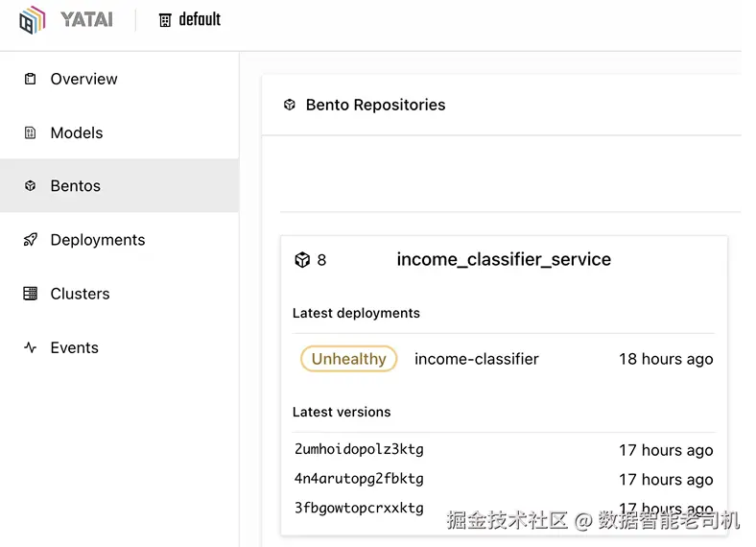Viewport: 756px width, 547px height.
Task: Click the organization building icon beside default
Action: [165, 19]
